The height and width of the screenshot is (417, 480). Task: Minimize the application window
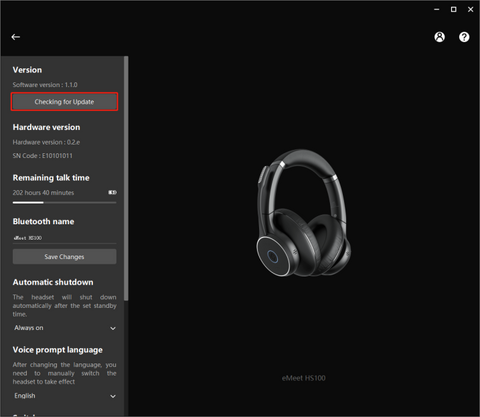click(437, 10)
